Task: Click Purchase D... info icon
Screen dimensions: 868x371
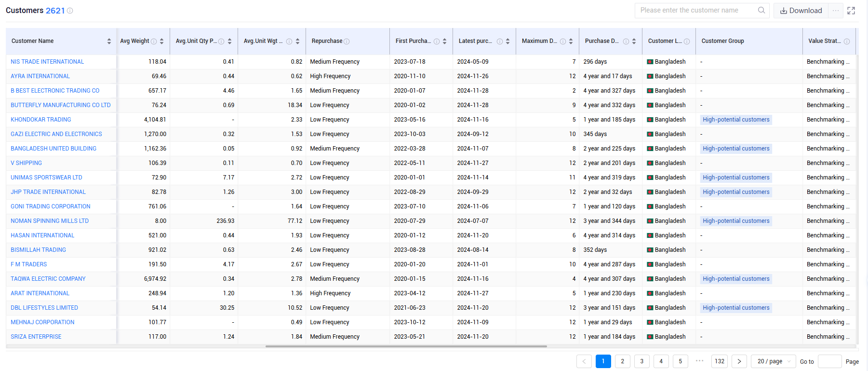Action: tap(626, 41)
